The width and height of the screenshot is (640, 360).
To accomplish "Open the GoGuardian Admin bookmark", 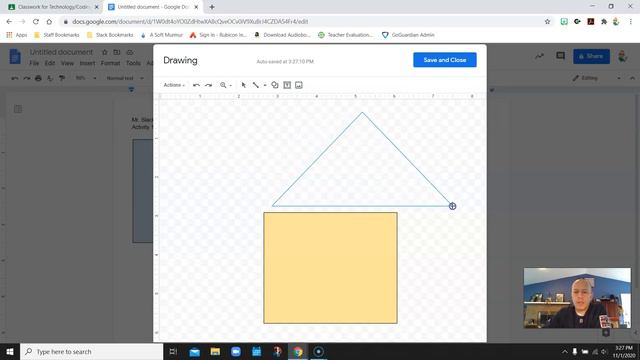I will pyautogui.click(x=408, y=35).
